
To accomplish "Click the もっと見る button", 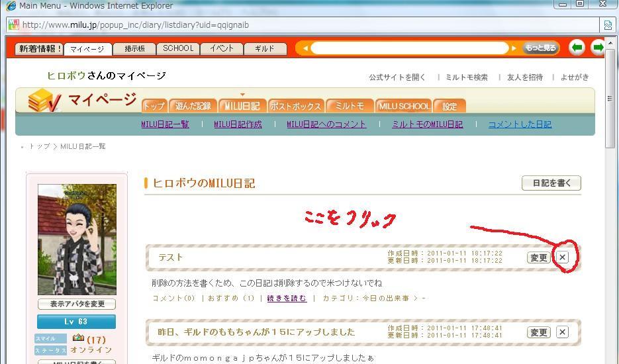I will [540, 48].
